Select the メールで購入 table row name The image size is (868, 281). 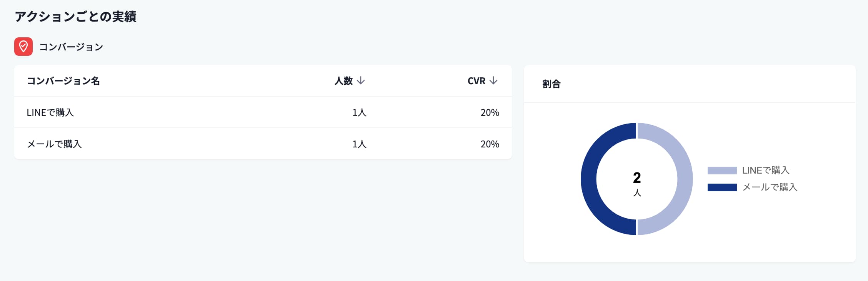pyautogui.click(x=54, y=144)
